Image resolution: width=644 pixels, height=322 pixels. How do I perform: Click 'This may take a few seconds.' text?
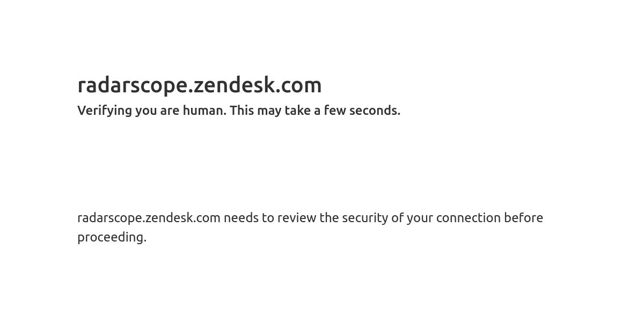pyautogui.click(x=315, y=111)
